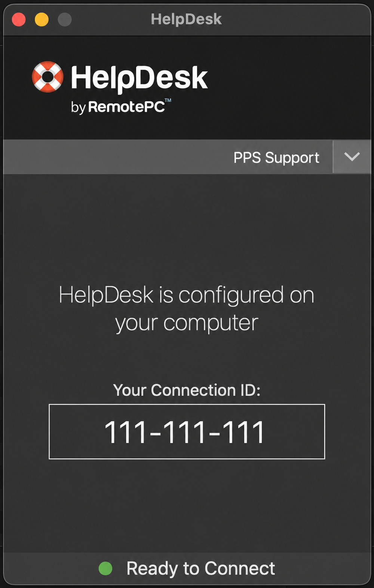Minimize the HelpDesk window with yellow button
Viewport: 374px width, 588px height.
click(42, 19)
